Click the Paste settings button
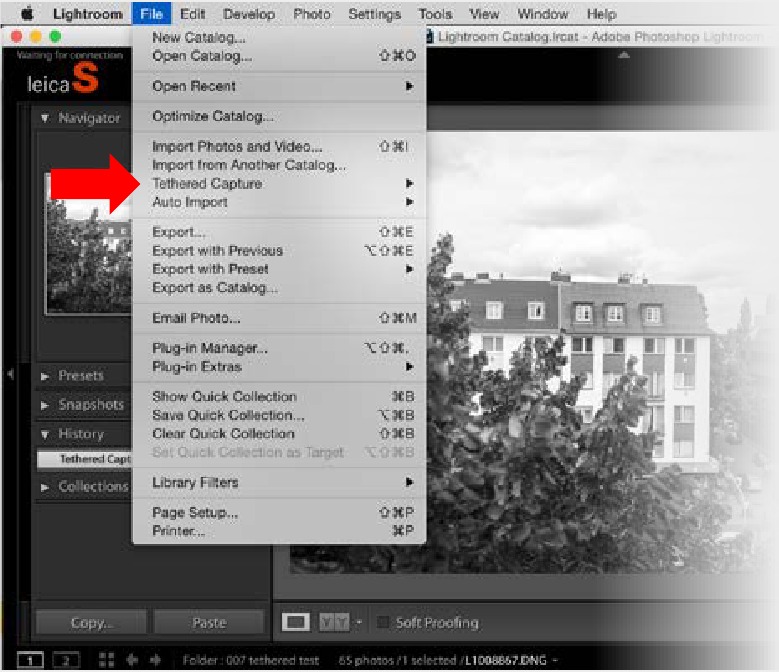The image size is (779, 672). point(209,622)
